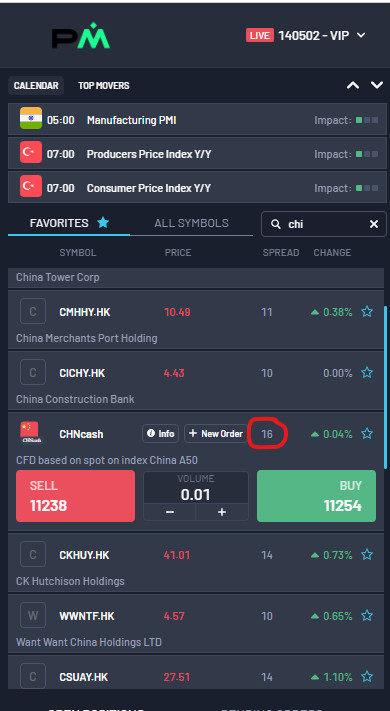This screenshot has width=390, height=711.
Task: Click the SELL 11238 button
Action: point(75,496)
